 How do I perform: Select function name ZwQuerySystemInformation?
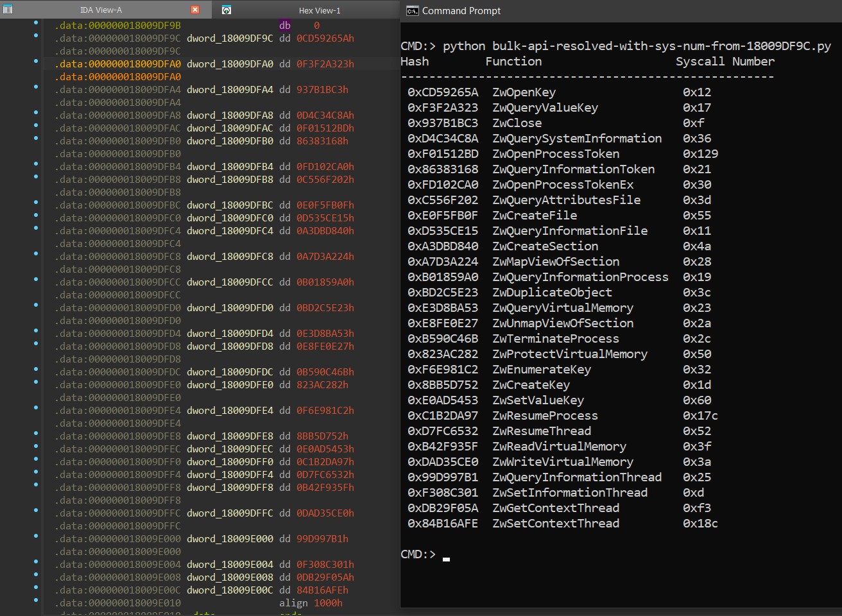(577, 139)
